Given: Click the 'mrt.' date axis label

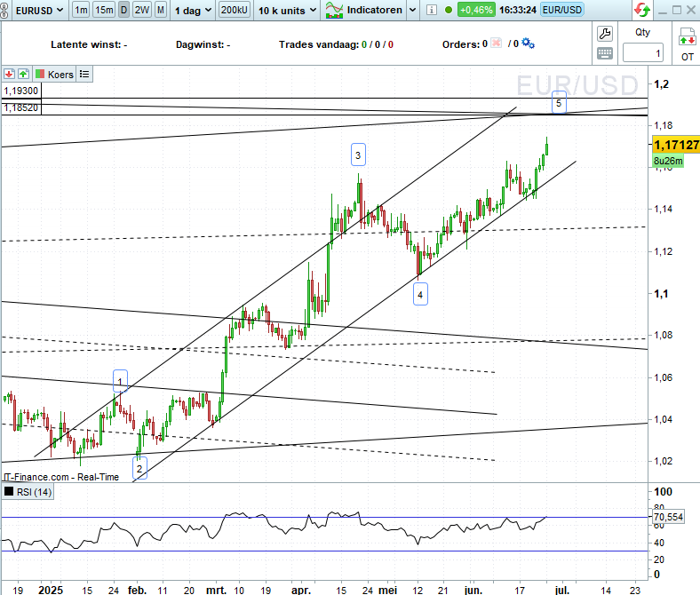Looking at the screenshot, I should (x=216, y=590).
